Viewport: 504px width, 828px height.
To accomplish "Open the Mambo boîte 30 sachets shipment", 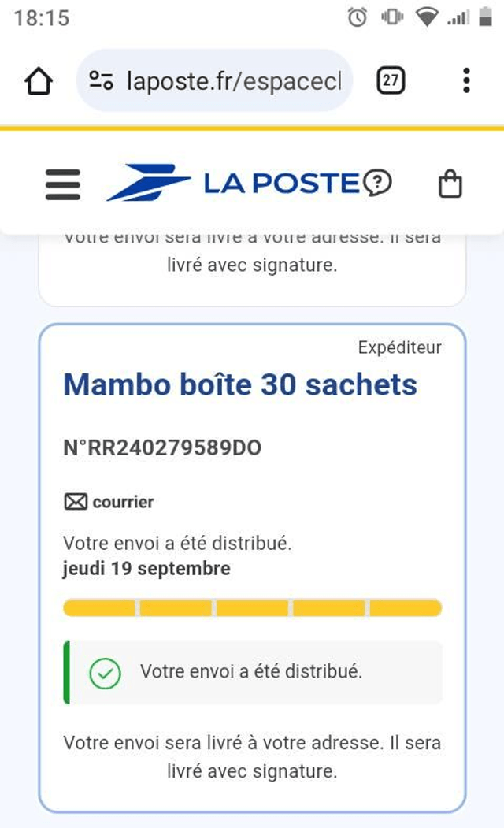I will pos(240,385).
